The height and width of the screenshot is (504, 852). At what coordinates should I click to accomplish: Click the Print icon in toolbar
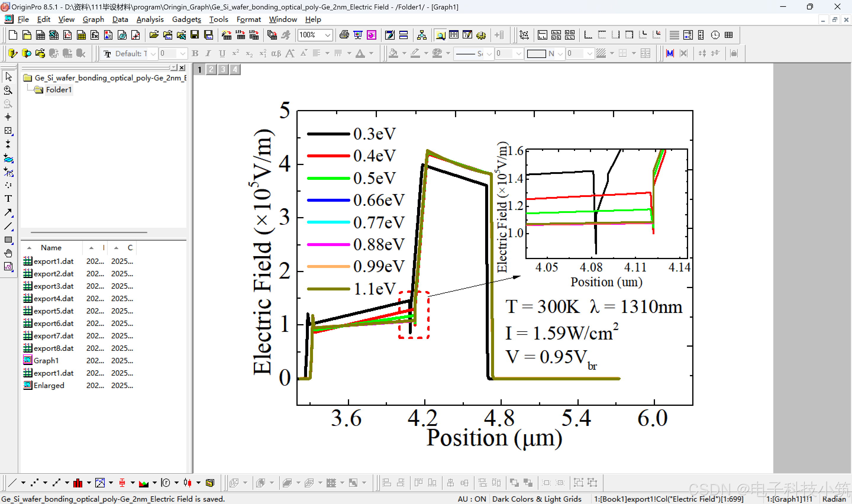tap(344, 35)
